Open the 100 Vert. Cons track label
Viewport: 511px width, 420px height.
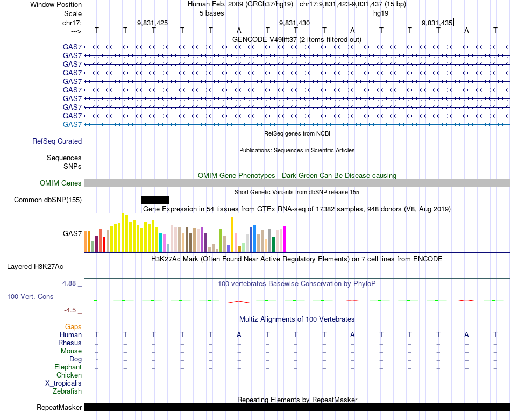30,296
